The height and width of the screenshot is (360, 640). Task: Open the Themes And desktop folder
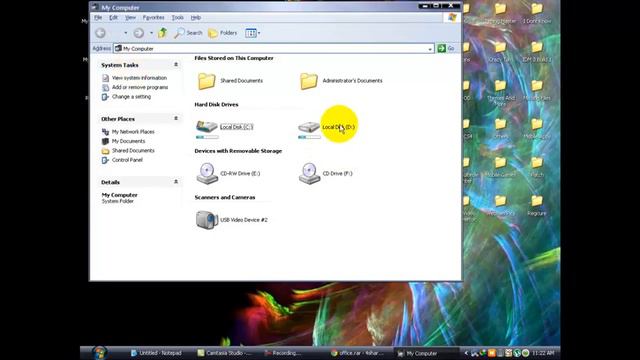[x=501, y=92]
